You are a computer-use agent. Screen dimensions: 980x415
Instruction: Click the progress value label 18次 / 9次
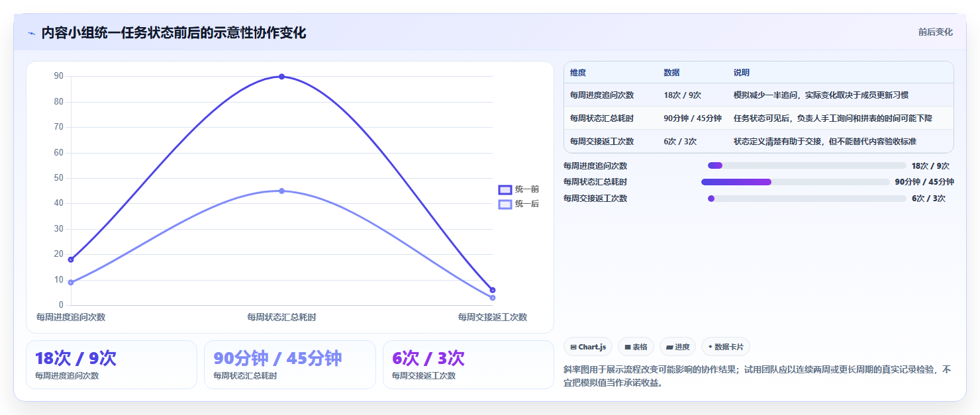click(x=930, y=166)
